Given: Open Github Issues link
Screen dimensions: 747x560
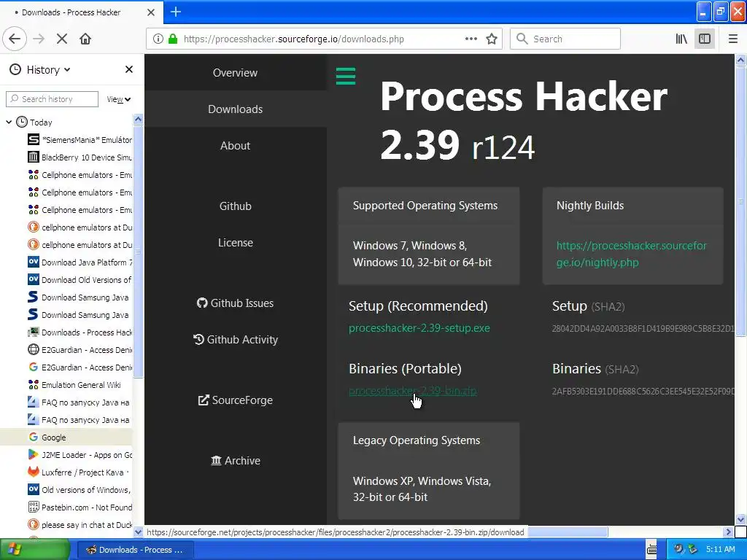Looking at the screenshot, I should pos(236,303).
